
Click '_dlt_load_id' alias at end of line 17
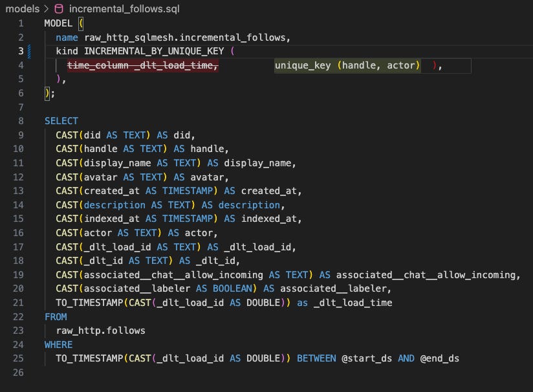click(257, 247)
